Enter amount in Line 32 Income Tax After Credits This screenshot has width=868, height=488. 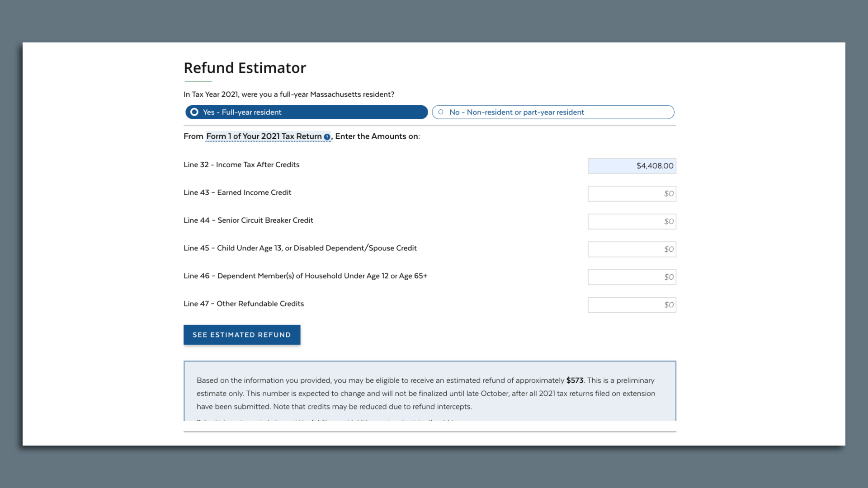tap(631, 166)
